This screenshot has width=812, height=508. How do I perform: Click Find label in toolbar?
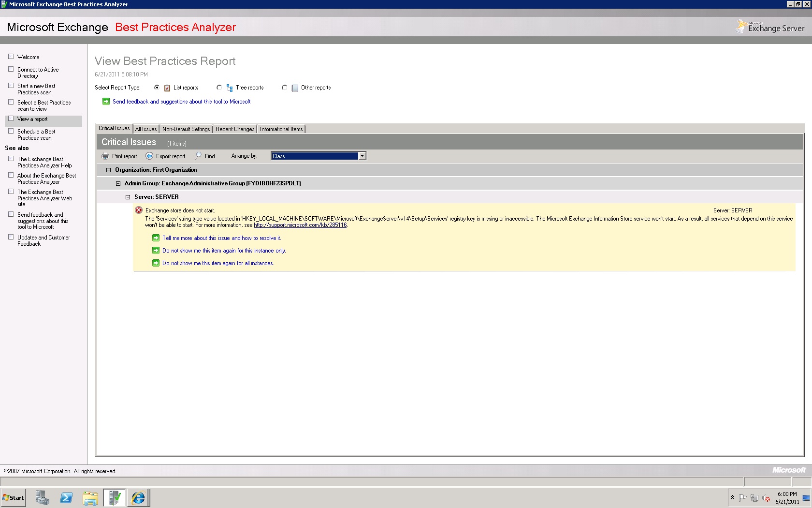pyautogui.click(x=210, y=156)
